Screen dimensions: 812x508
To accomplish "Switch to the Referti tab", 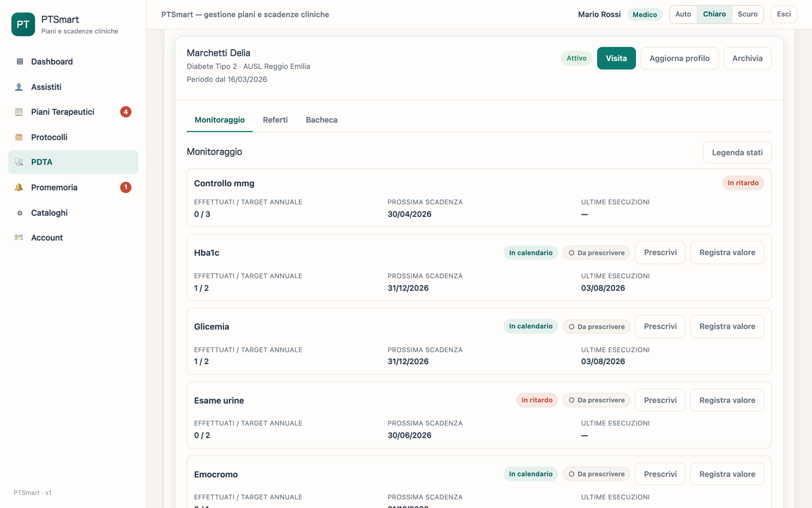I will tap(275, 120).
